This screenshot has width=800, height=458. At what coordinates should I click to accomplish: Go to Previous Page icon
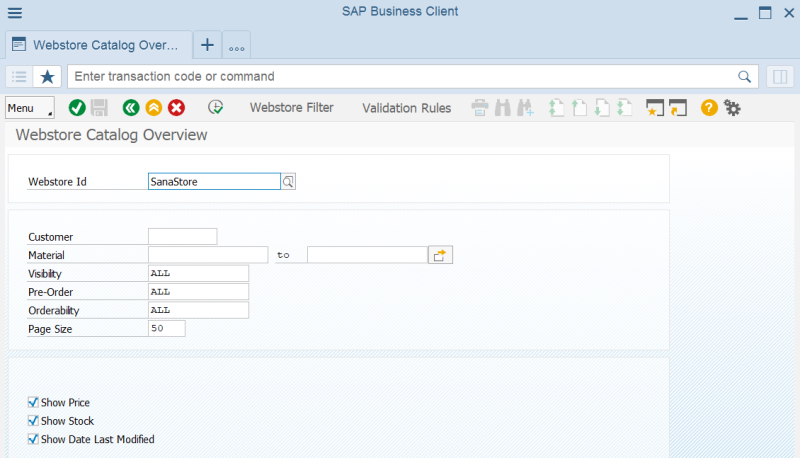tap(579, 108)
